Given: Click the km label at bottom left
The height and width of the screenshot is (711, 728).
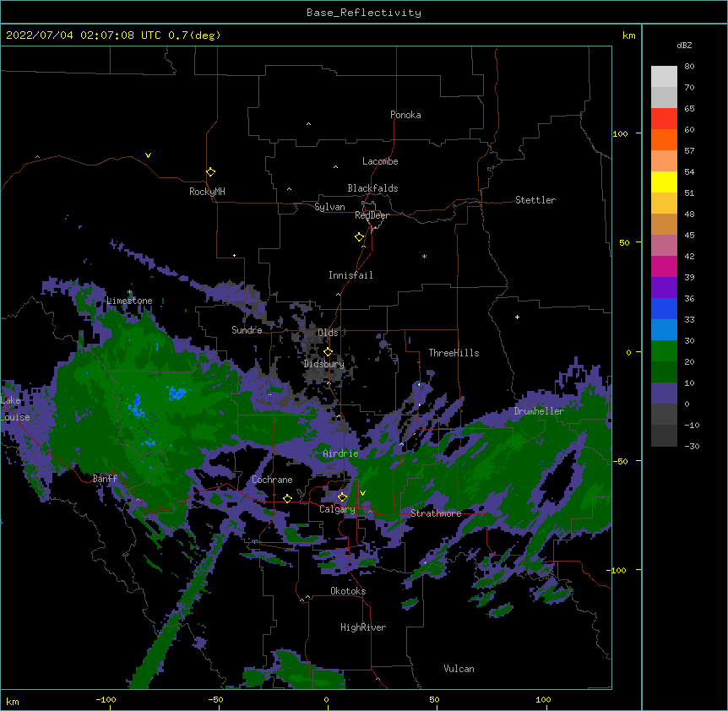Looking at the screenshot, I should click(x=13, y=701).
